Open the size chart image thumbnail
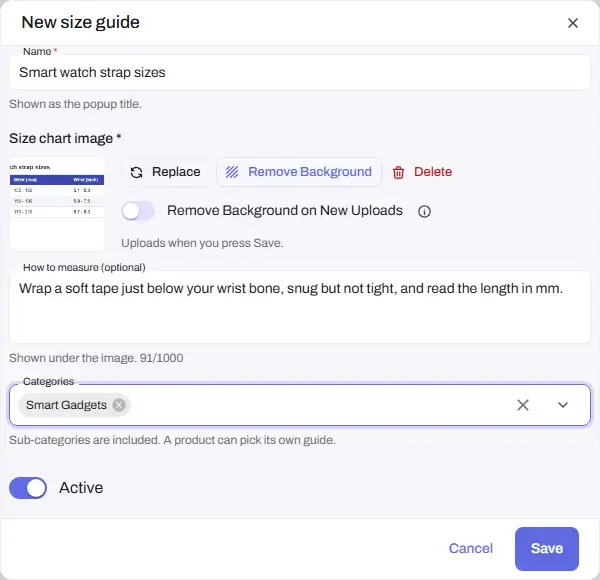This screenshot has width=600, height=580. 57,204
